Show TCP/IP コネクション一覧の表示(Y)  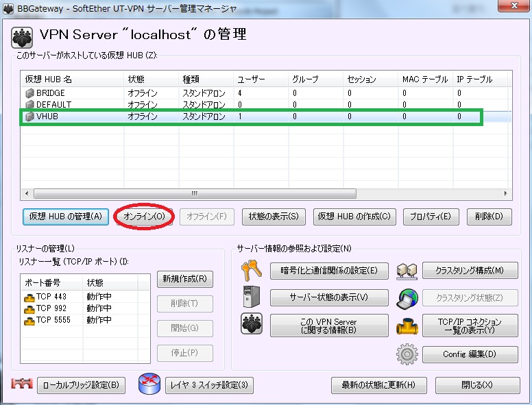[x=470, y=326]
